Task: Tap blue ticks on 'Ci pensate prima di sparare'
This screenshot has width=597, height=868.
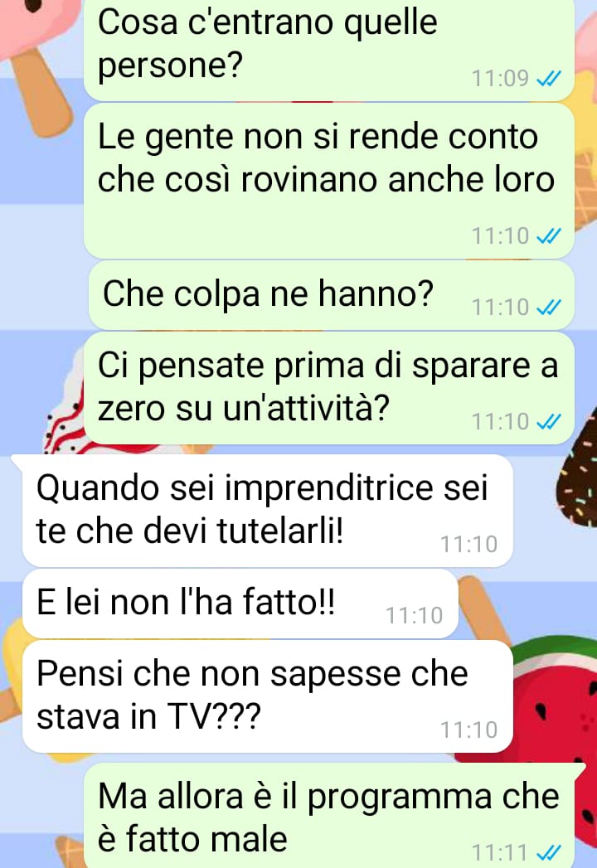Action: click(549, 422)
